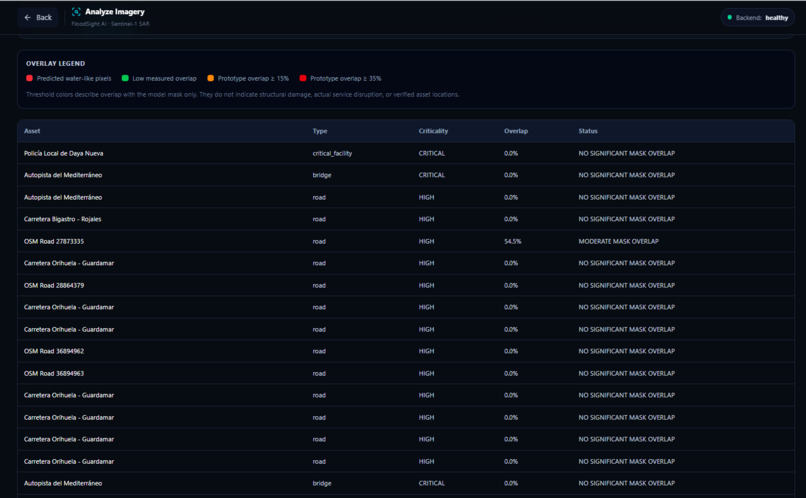Click the Backend: healthy status badge
Image resolution: width=806 pixels, height=498 pixels.
[x=757, y=17]
